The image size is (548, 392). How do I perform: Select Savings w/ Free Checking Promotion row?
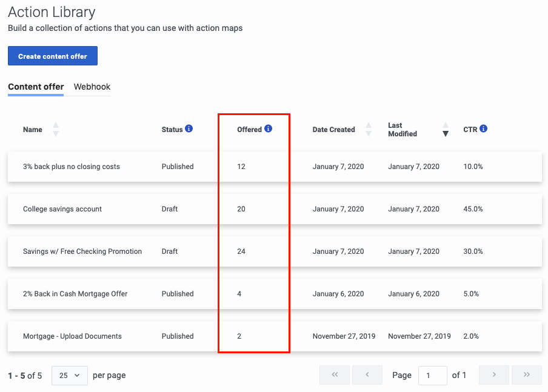[275, 251]
